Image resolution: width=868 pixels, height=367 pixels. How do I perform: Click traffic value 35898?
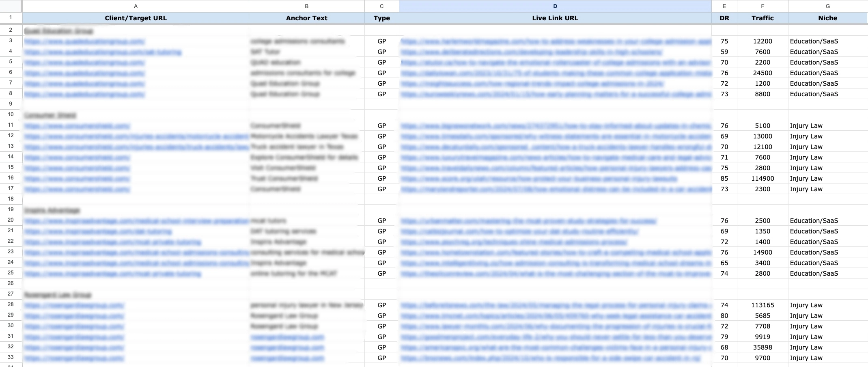pos(762,347)
